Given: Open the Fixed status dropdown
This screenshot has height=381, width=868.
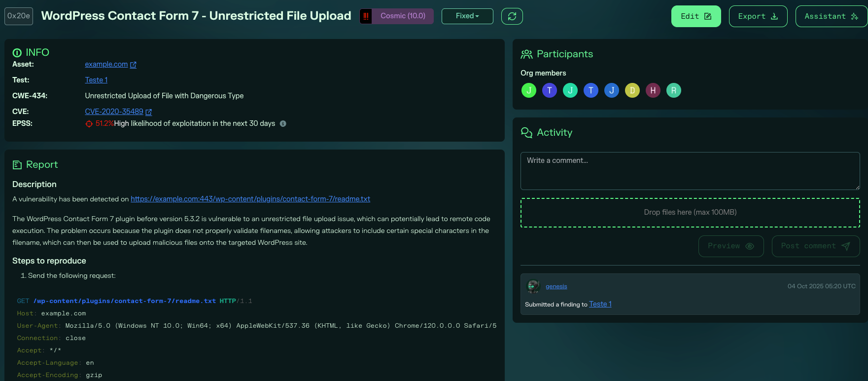Looking at the screenshot, I should pyautogui.click(x=467, y=16).
